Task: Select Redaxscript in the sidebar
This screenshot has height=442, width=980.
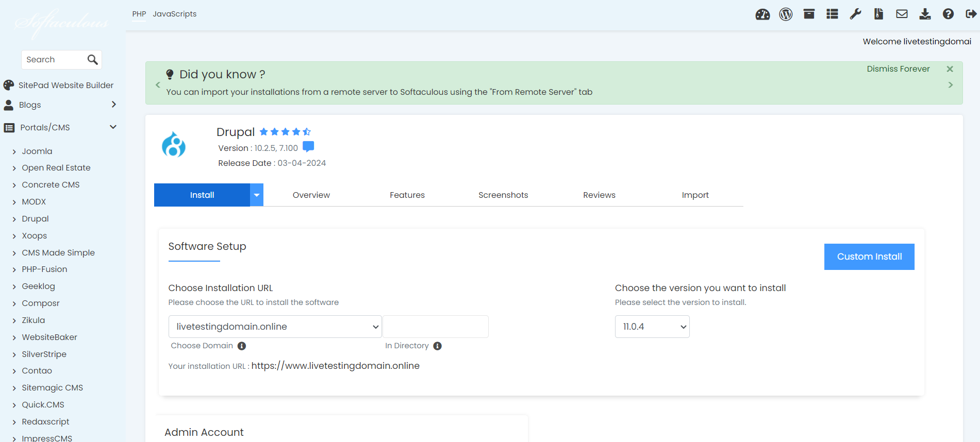Action: pos(45,422)
